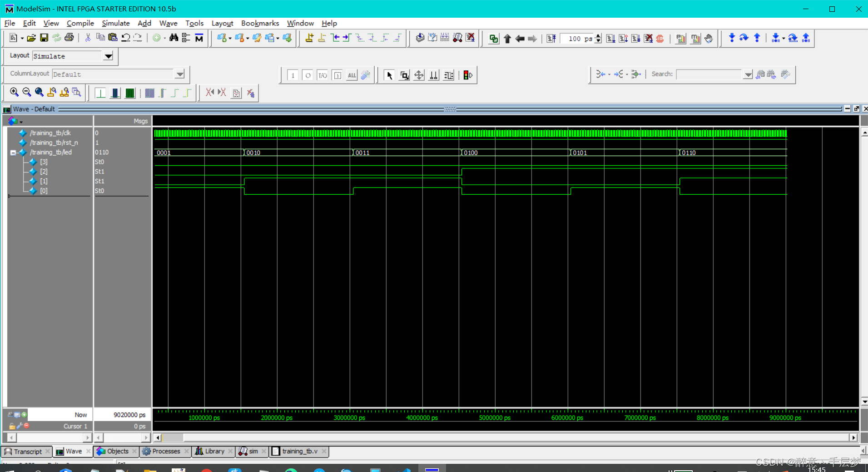Click the Zoom In magnifier icon

(14, 93)
